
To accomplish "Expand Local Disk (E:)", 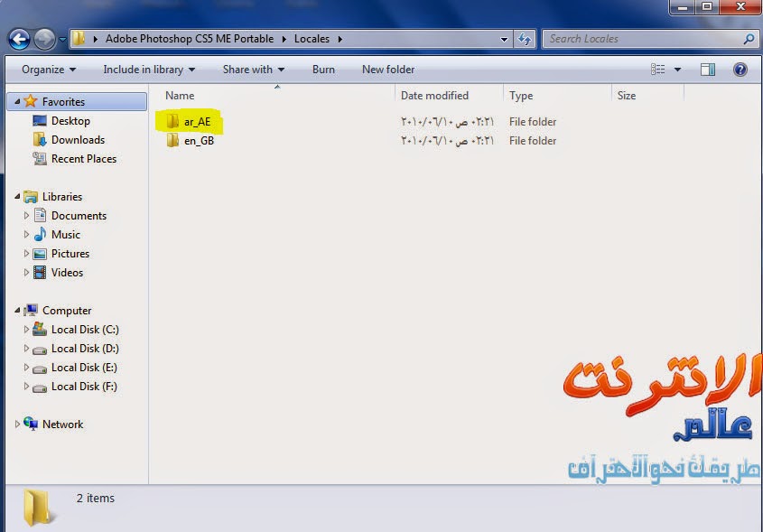I will pyautogui.click(x=26, y=367).
